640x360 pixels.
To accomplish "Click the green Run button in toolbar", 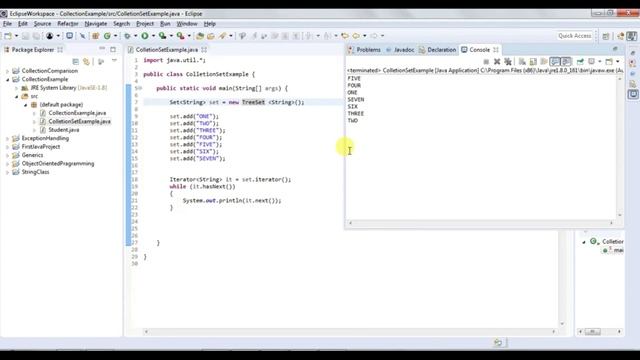I will click(x=145, y=36).
